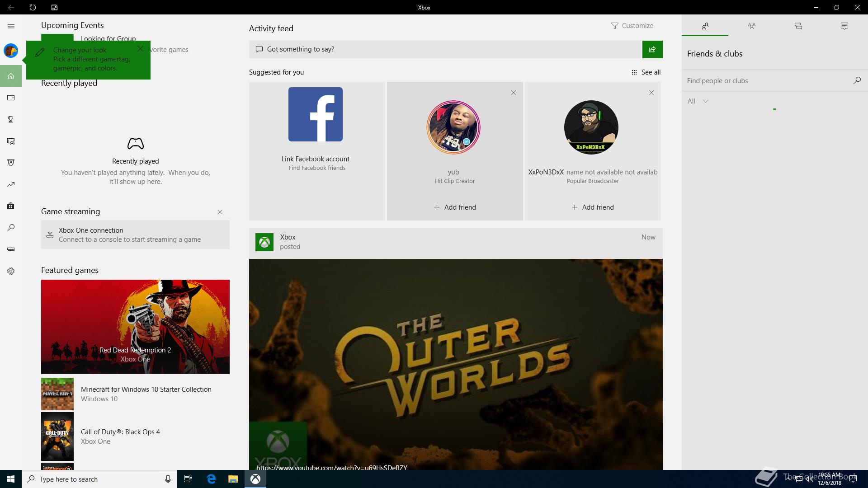
Task: Add yub as a friend
Action: point(455,207)
